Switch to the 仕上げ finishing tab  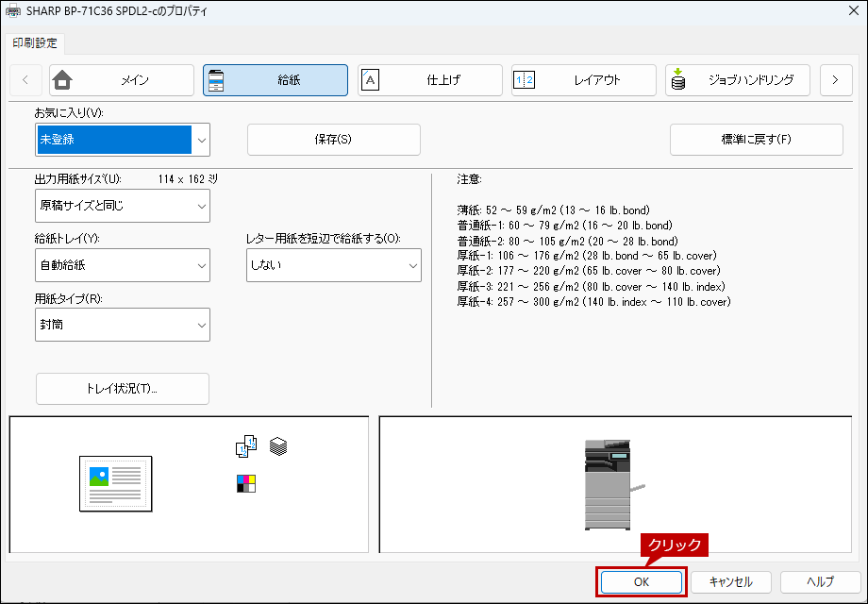[429, 80]
